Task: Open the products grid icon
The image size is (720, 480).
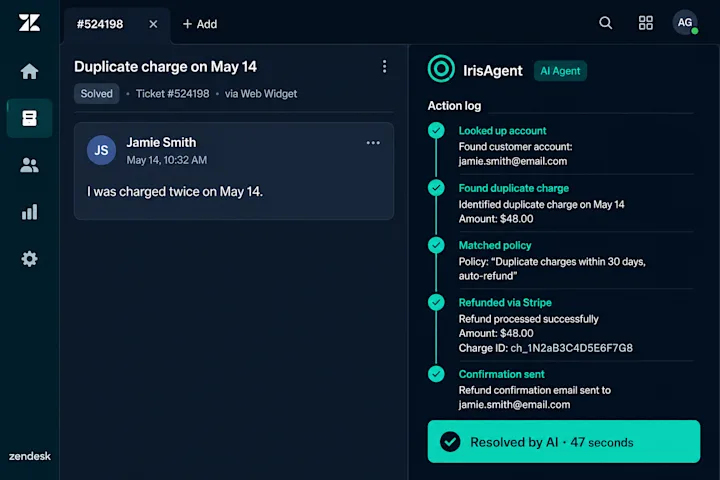Action: 646,23
